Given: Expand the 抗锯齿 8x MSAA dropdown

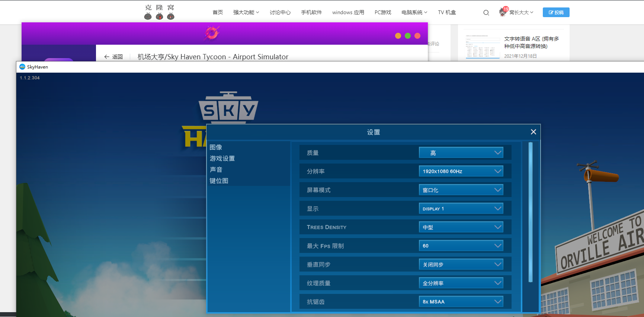Looking at the screenshot, I should 461,302.
